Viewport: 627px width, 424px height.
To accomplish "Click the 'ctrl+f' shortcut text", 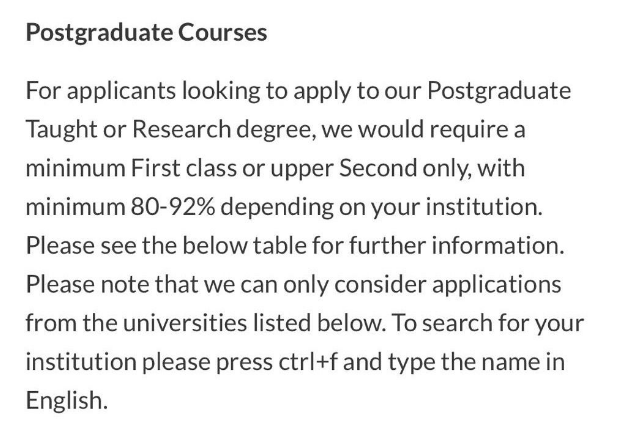I will [308, 362].
